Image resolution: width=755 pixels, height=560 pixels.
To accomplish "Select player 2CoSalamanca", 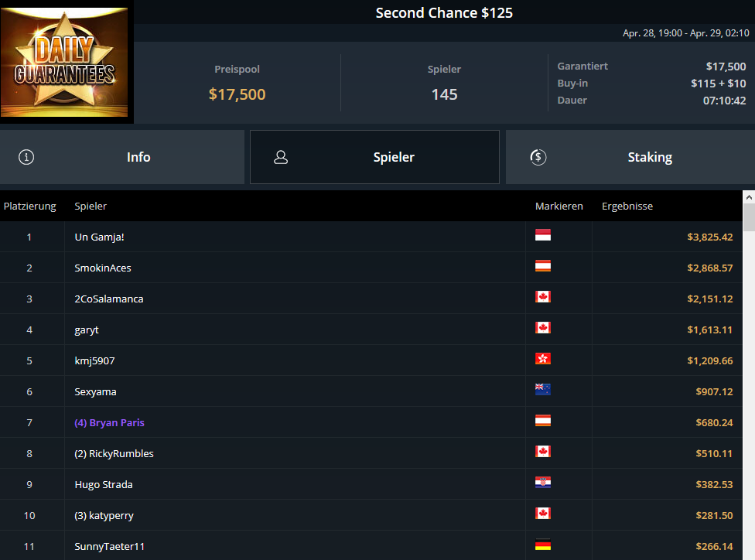I will click(x=109, y=299).
